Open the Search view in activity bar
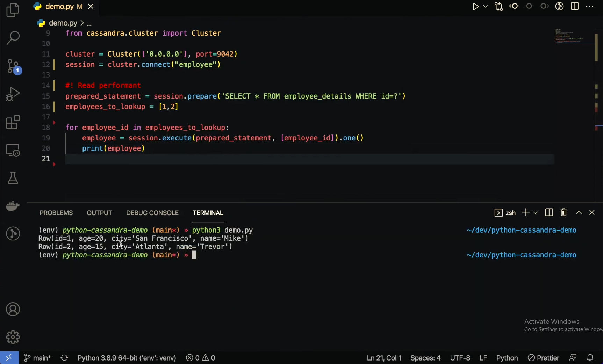 [x=13, y=38]
